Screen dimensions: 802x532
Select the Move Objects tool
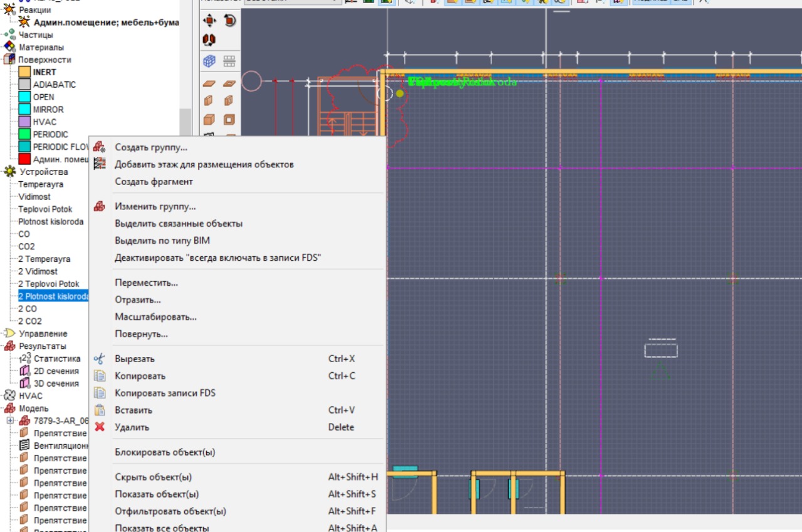[x=209, y=21]
